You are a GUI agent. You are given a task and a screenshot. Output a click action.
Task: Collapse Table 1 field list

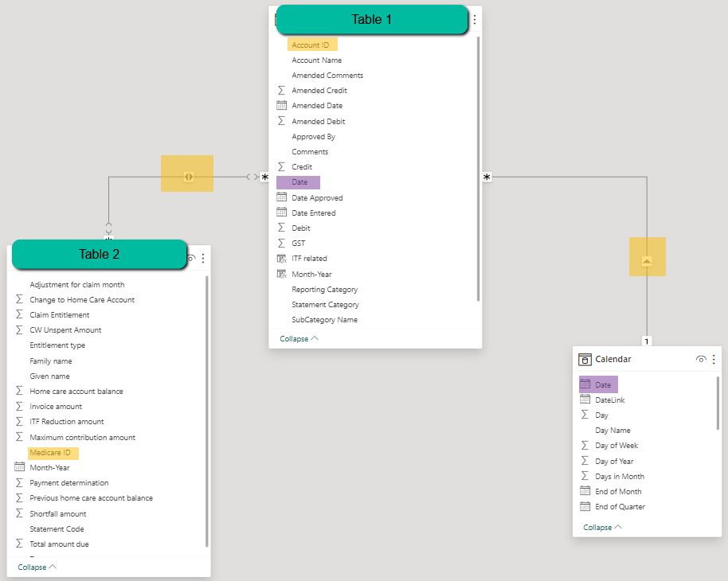(299, 339)
